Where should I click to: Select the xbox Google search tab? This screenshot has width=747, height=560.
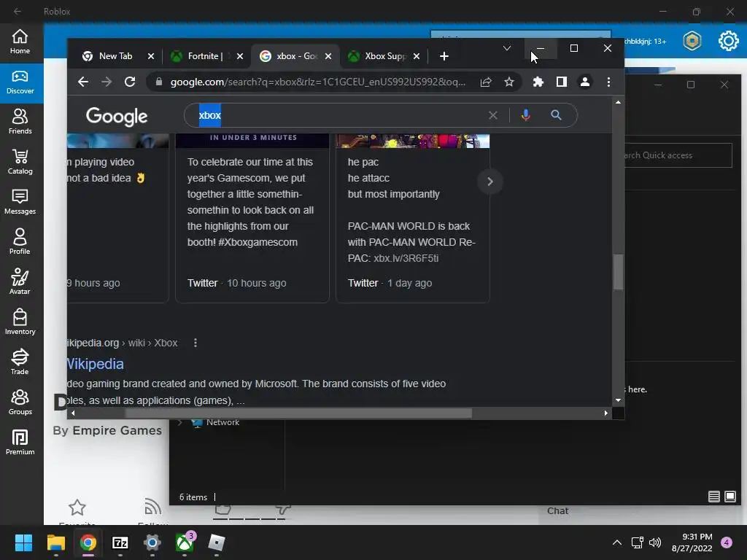point(295,56)
